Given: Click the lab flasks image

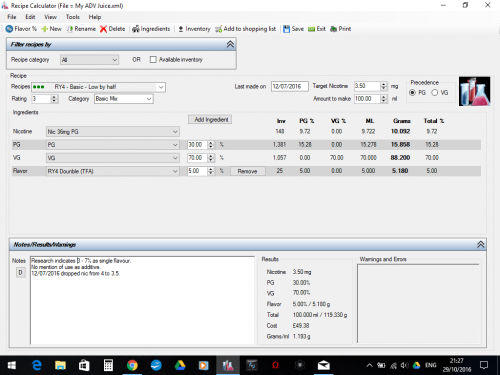Looking at the screenshot, I should [474, 91].
